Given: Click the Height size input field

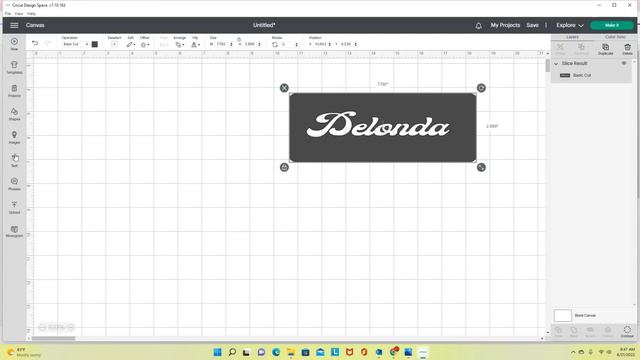Looking at the screenshot, I should (250, 44).
